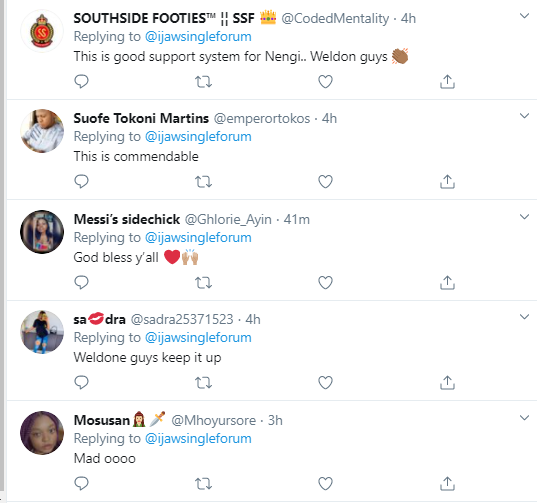Image resolution: width=537 pixels, height=503 pixels.
Task: Share Suofe Tokoni Martins' tweet
Action: point(447,181)
